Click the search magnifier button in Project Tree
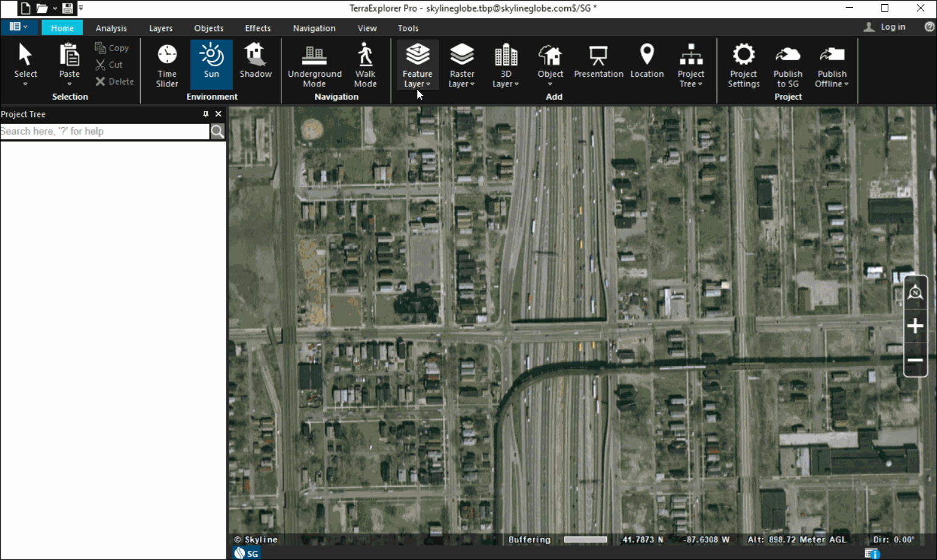This screenshot has width=937, height=560. click(x=217, y=131)
